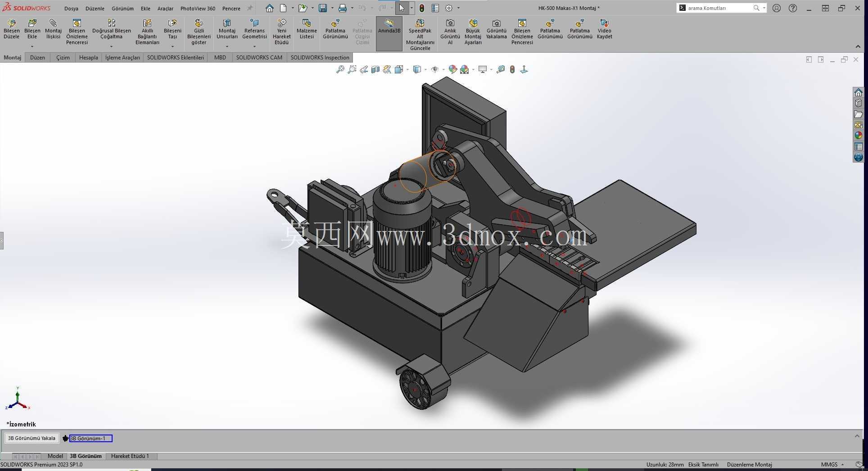868x471 pixels.
Task: Collapse the CommandManager ribbon arrow
Action: 858,47
